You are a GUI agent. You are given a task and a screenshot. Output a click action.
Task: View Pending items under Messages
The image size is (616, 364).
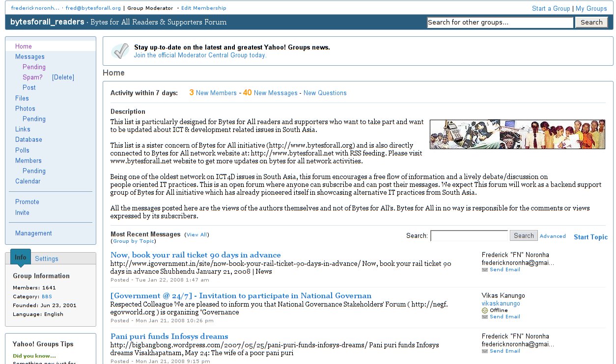34,67
